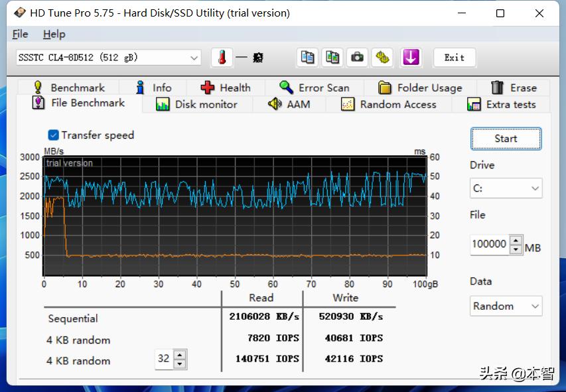Viewport: 566px width, 392px height.
Task: Maximize the HD Tune Pro window
Action: click(x=500, y=13)
